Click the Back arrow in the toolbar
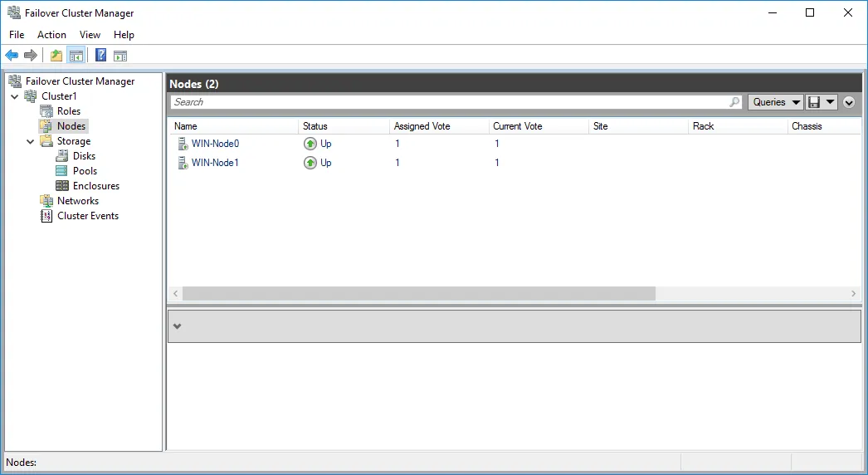This screenshot has width=868, height=475. click(x=12, y=56)
